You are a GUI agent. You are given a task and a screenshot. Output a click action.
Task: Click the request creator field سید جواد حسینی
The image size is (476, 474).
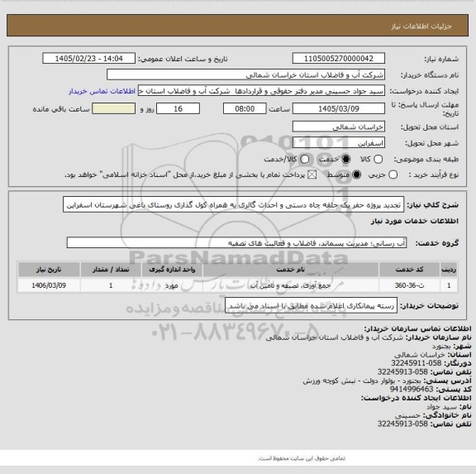(x=261, y=91)
